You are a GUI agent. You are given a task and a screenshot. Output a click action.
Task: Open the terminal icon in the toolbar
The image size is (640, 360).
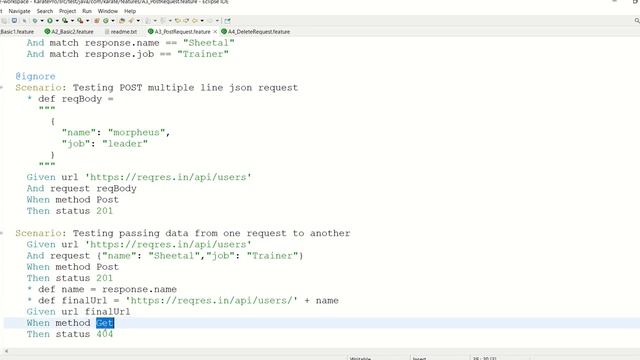coord(14,20)
